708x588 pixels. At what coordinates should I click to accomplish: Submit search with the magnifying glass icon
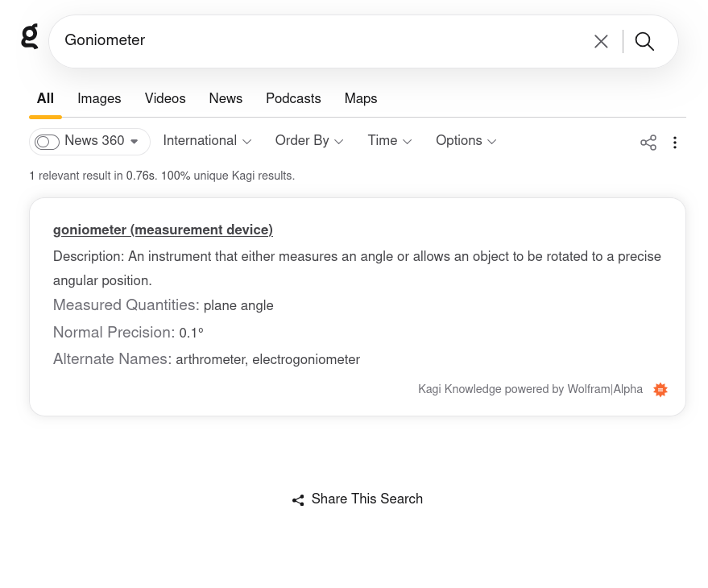pos(644,42)
